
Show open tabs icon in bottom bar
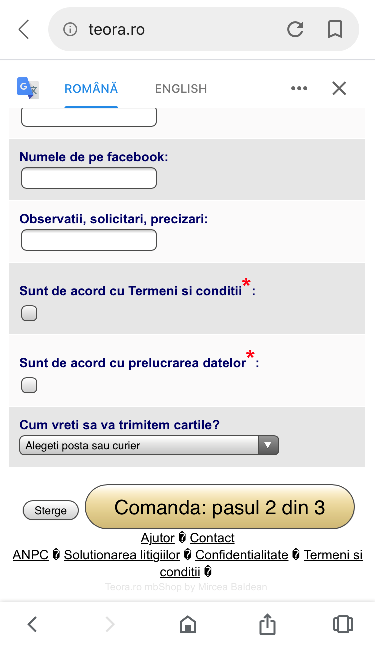[x=342, y=624]
